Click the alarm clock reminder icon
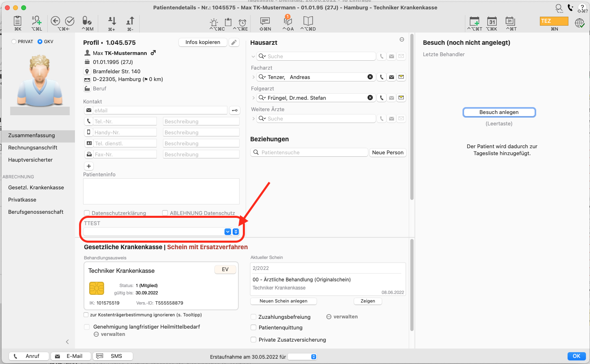590x364 pixels. [242, 22]
